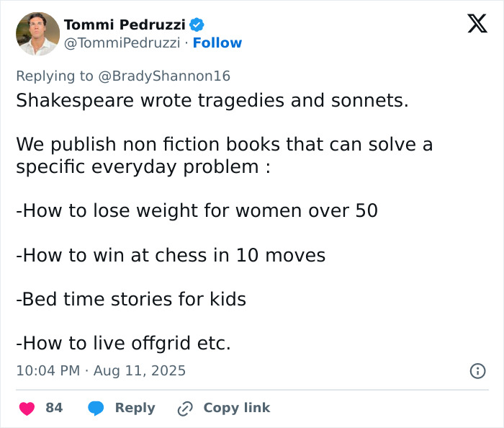Image resolution: width=504 pixels, height=428 pixels.
Task: Open the info circle icon
Action: [477, 371]
